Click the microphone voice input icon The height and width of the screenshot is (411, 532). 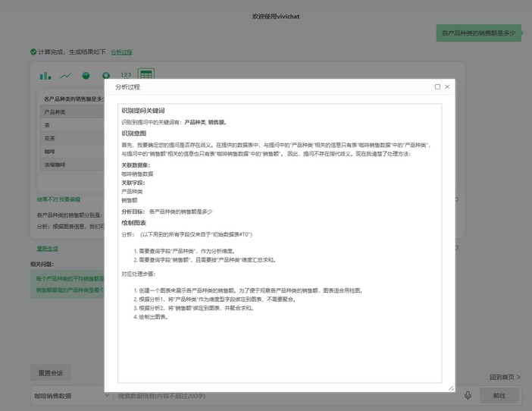468,395
